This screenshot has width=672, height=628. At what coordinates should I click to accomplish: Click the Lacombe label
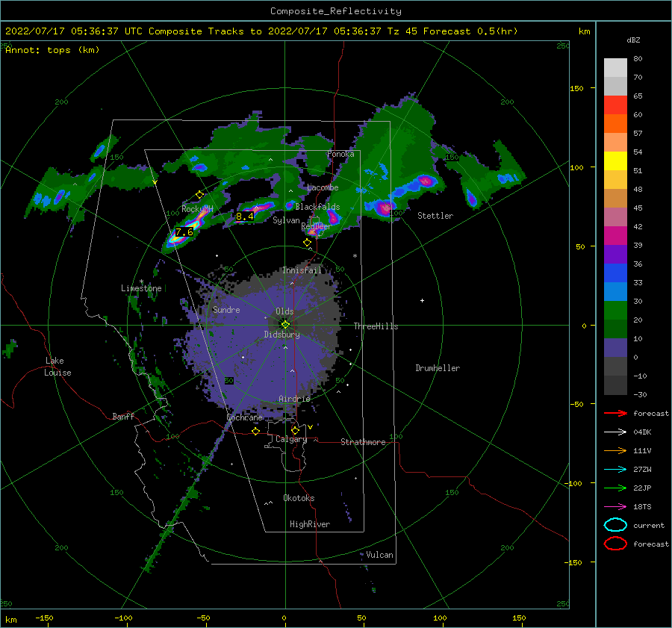pyautogui.click(x=323, y=187)
